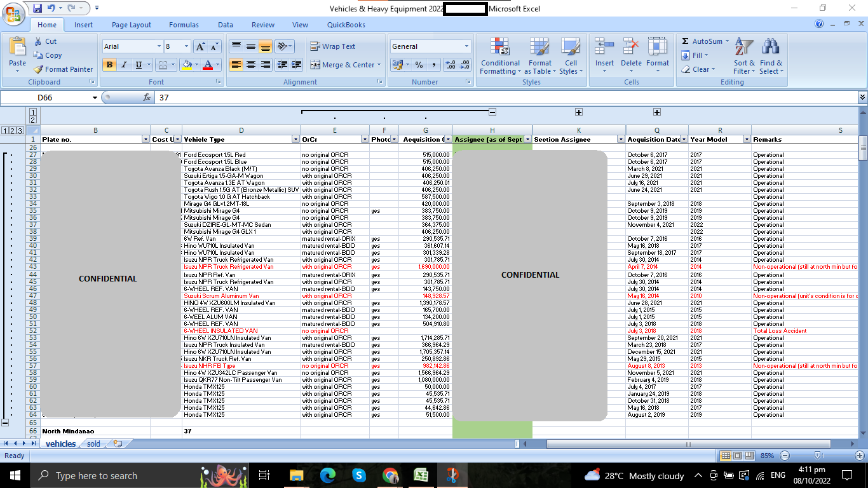Open Format as Table gallery
Viewport: 868px width, 488px height.
[539, 56]
